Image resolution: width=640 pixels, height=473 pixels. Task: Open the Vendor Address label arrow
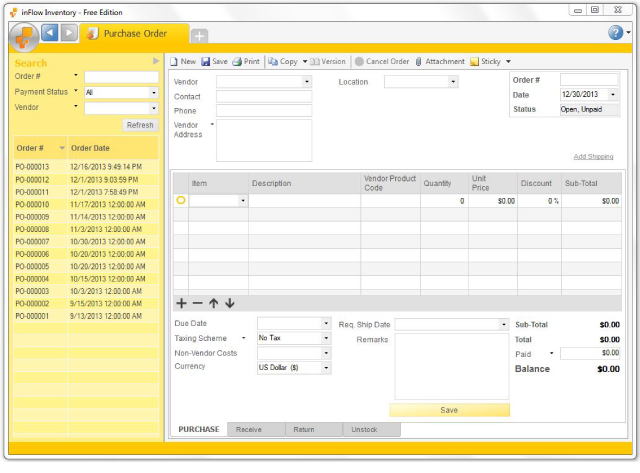pyautogui.click(x=212, y=124)
